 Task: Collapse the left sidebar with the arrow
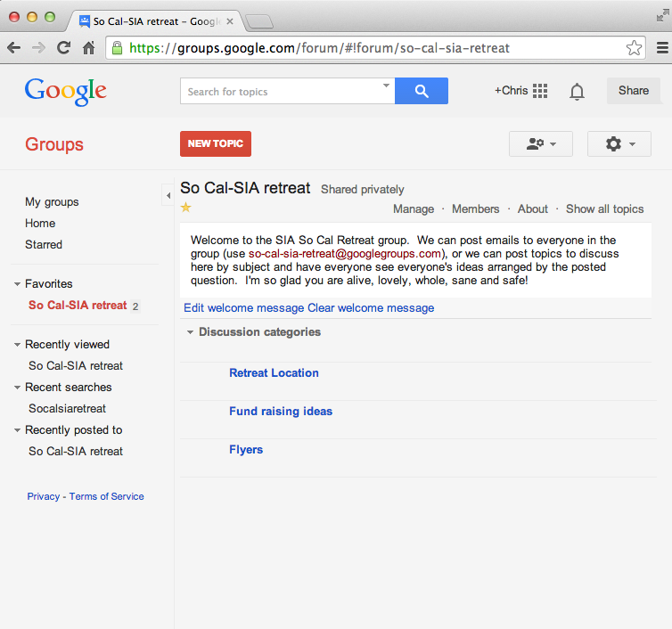(168, 195)
